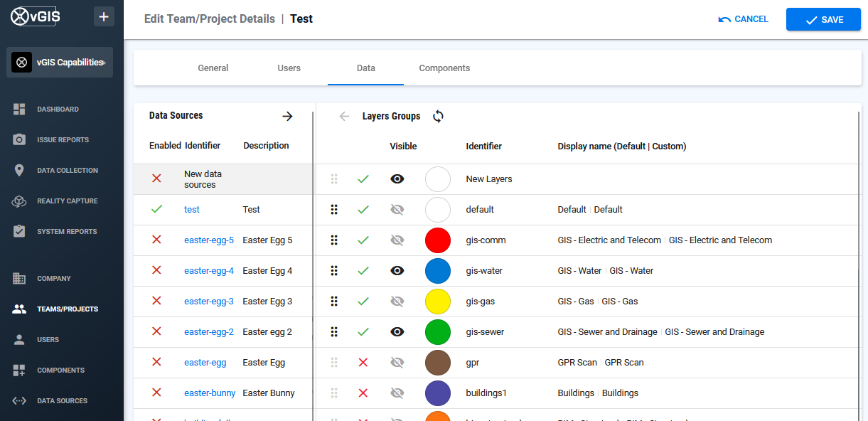Viewport: 868px width, 421px height.
Task: Toggle enabled checkmark for test data source
Action: point(157,209)
